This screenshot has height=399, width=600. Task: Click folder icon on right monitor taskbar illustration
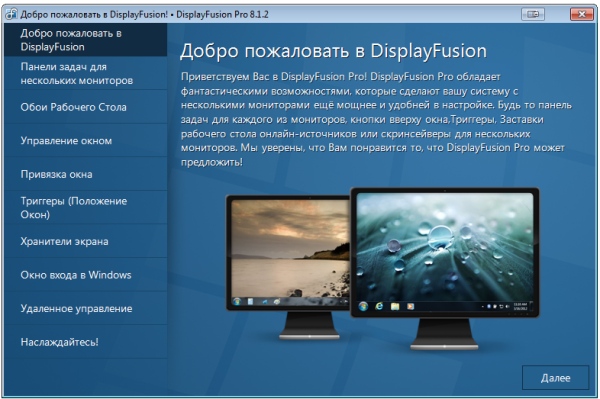pyautogui.click(x=395, y=306)
